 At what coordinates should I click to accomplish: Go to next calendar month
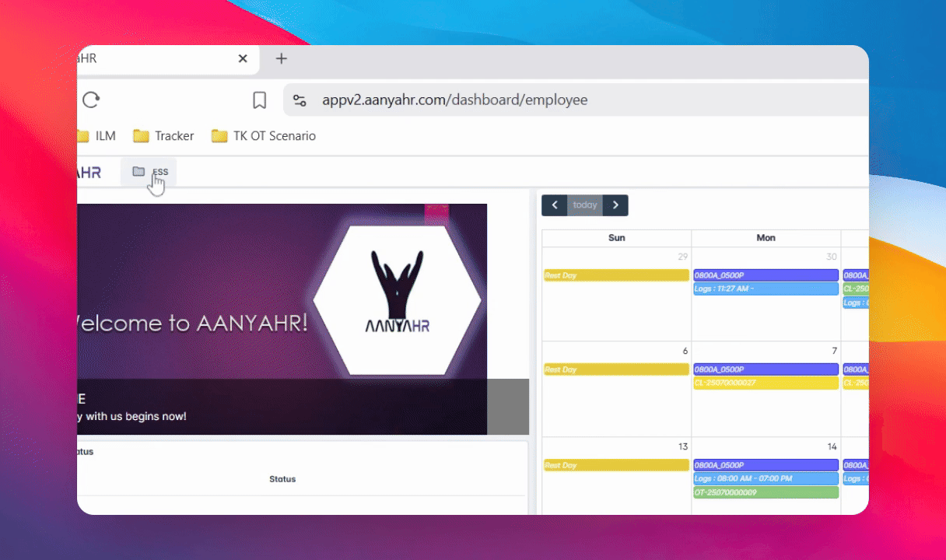point(615,205)
